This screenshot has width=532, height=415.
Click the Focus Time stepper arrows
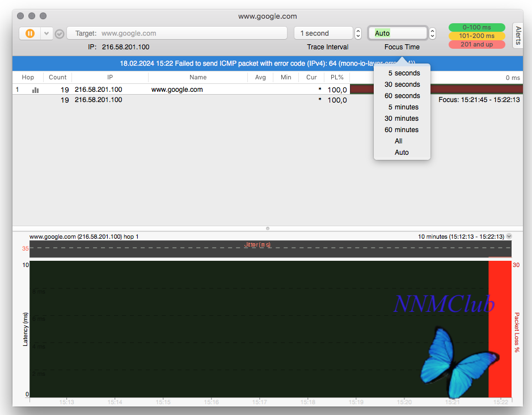pos(432,33)
